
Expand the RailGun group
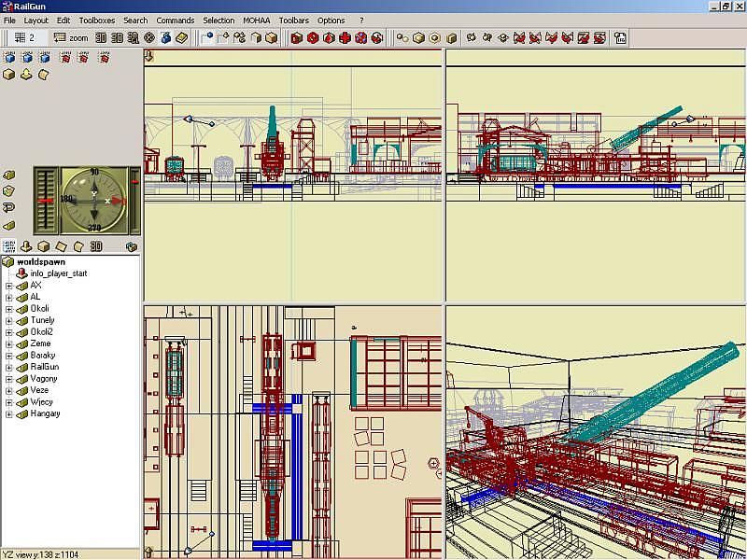pyautogui.click(x=8, y=368)
